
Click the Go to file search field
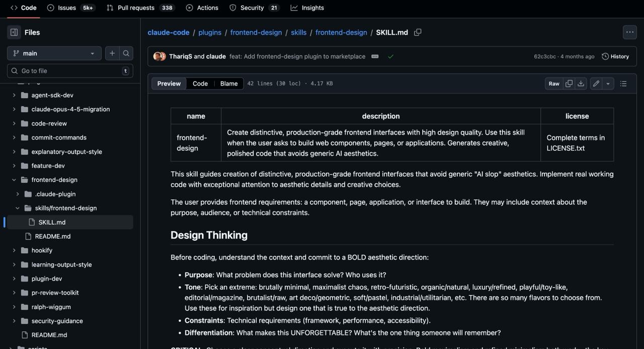69,71
